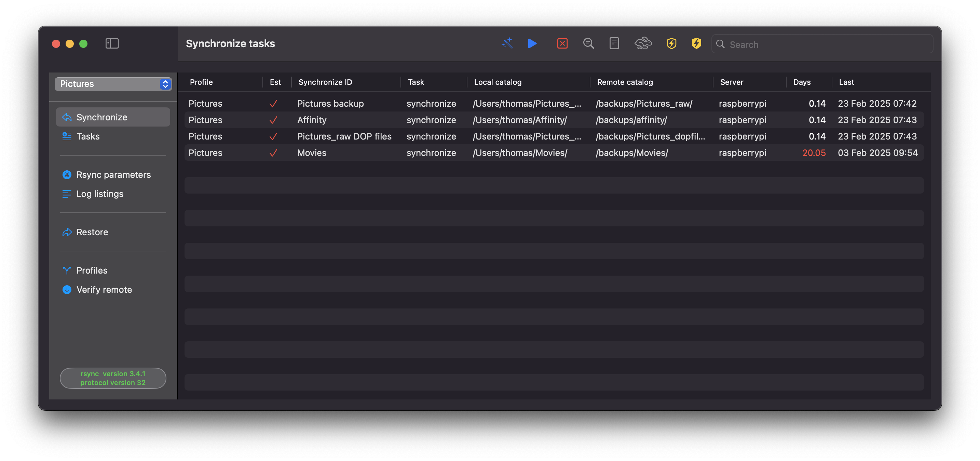Open Tasks in the sidebar
Image resolution: width=980 pixels, height=461 pixels.
[113, 136]
